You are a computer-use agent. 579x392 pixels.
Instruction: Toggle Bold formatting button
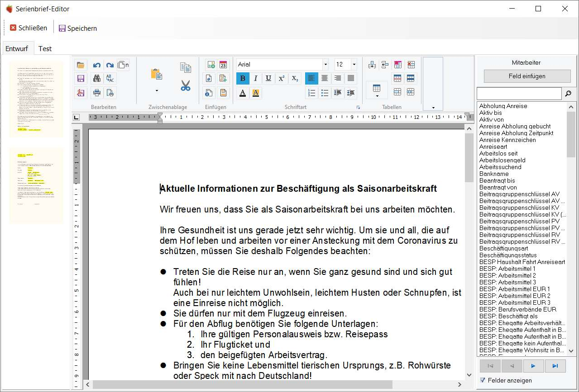coord(243,78)
